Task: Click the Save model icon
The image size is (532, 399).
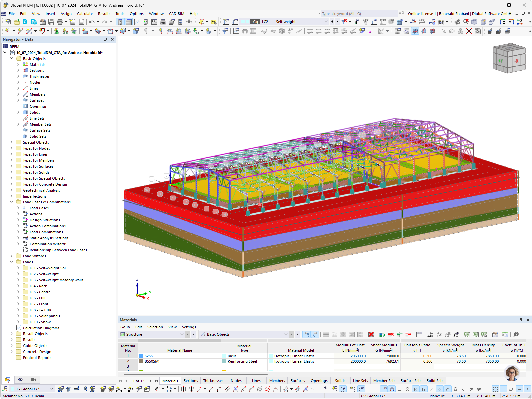Action: tap(51, 22)
